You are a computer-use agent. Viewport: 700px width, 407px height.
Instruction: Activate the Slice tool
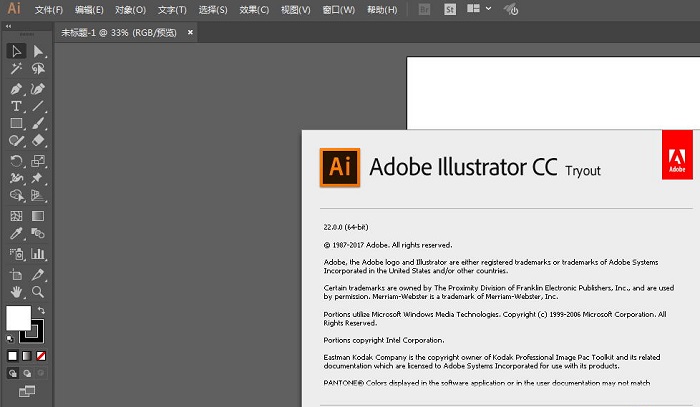38,274
